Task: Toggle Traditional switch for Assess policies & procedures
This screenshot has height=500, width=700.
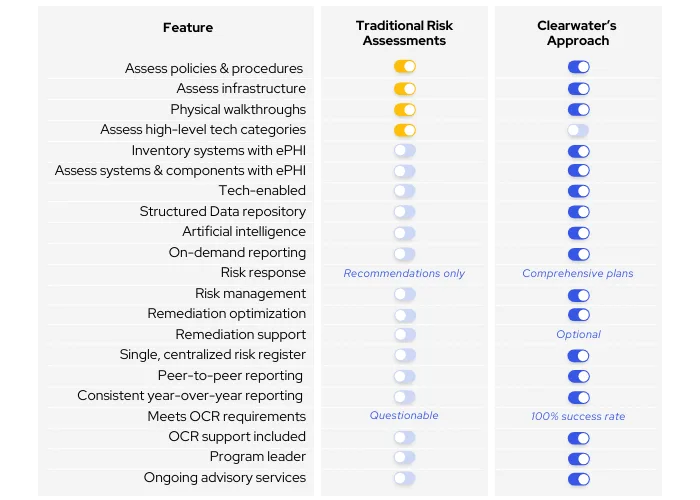Action: tap(404, 68)
